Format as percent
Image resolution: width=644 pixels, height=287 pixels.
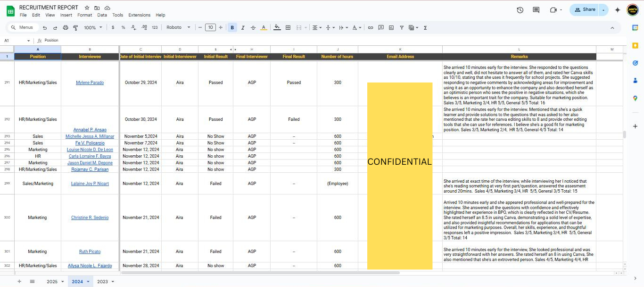pyautogui.click(x=124, y=28)
